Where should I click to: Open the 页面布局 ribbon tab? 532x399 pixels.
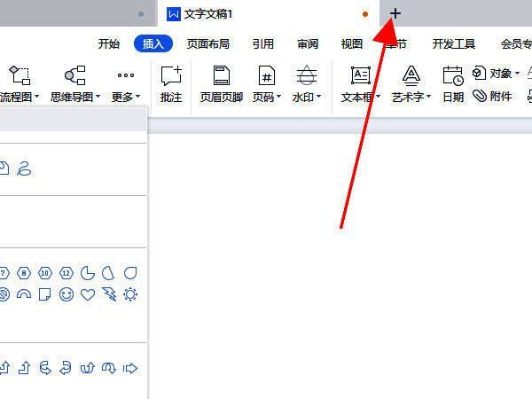[x=208, y=43]
